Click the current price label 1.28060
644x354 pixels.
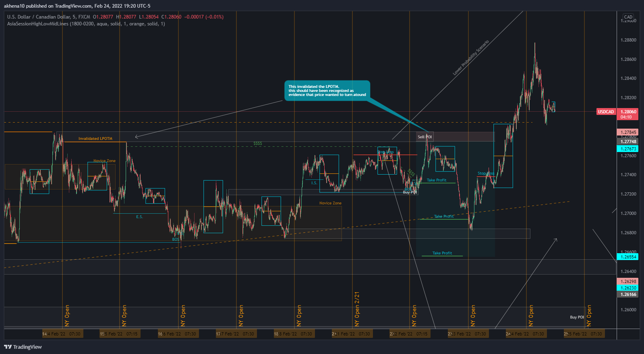tap(628, 112)
